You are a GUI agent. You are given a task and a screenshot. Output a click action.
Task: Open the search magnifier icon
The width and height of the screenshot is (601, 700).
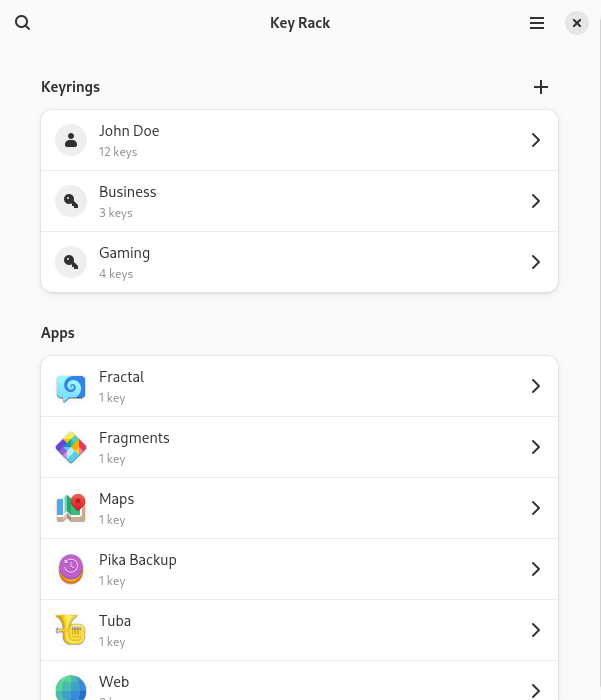(x=22, y=22)
